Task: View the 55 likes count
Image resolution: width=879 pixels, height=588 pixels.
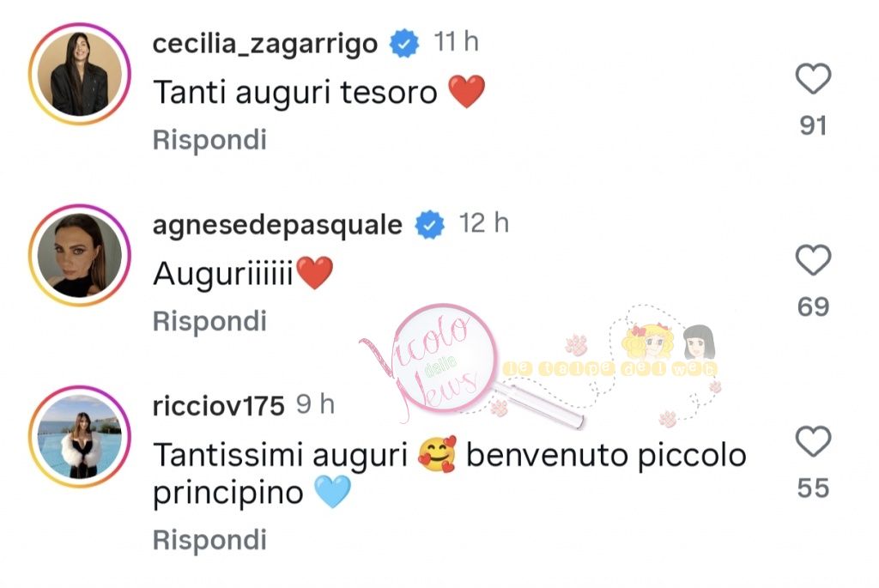Action: 813,488
